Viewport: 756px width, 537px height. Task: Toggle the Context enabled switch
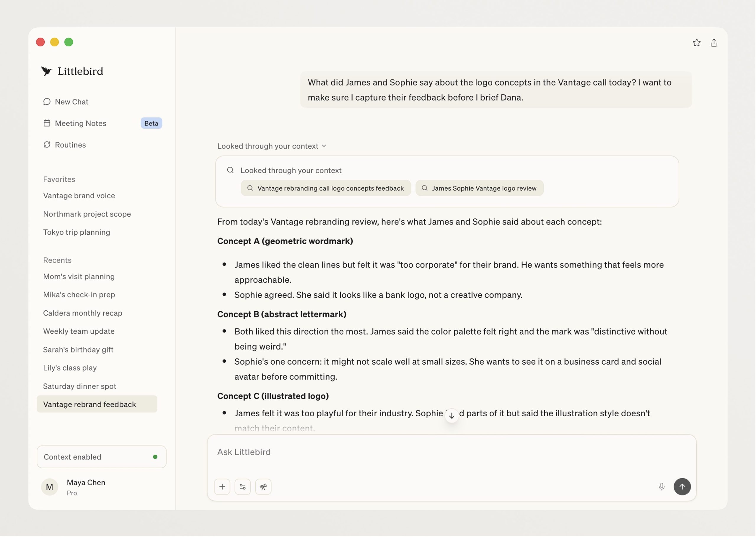point(101,457)
